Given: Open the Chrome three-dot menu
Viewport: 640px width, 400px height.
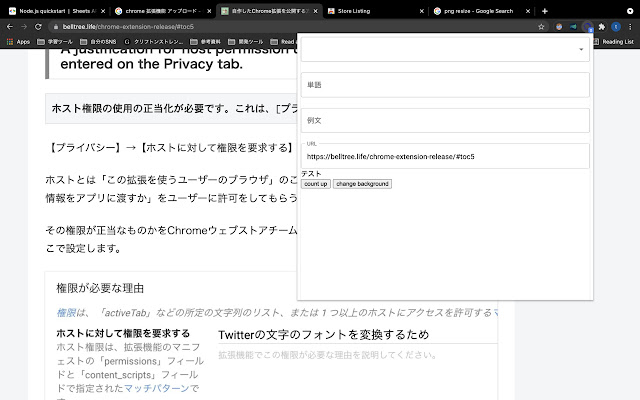Looking at the screenshot, I should tap(630, 27).
